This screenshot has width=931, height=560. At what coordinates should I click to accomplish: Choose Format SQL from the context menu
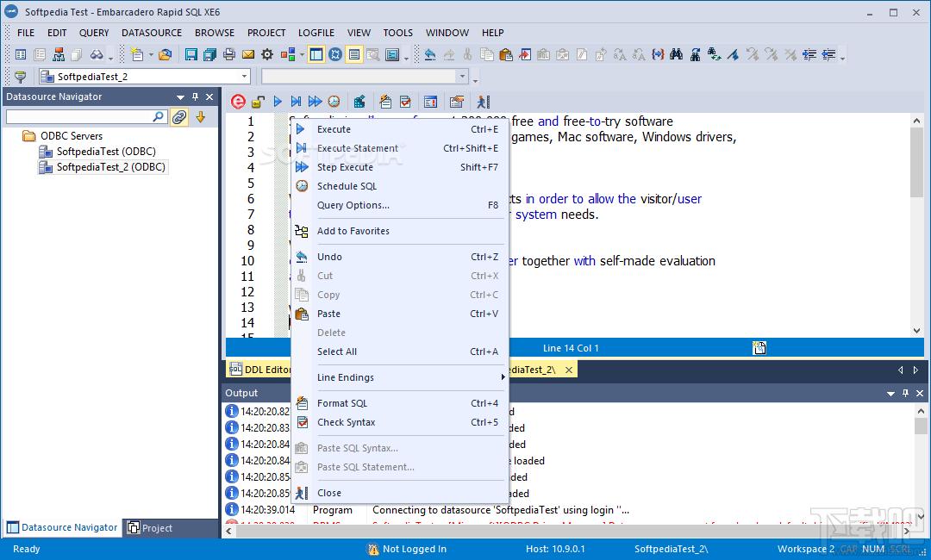point(399,403)
